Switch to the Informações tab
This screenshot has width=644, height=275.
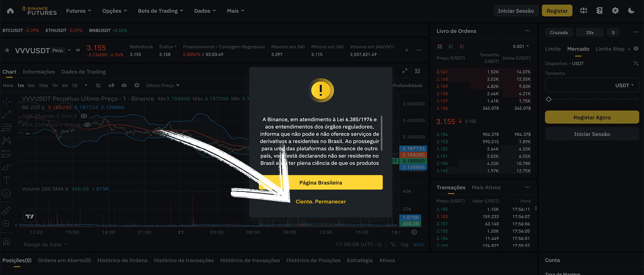pos(39,72)
